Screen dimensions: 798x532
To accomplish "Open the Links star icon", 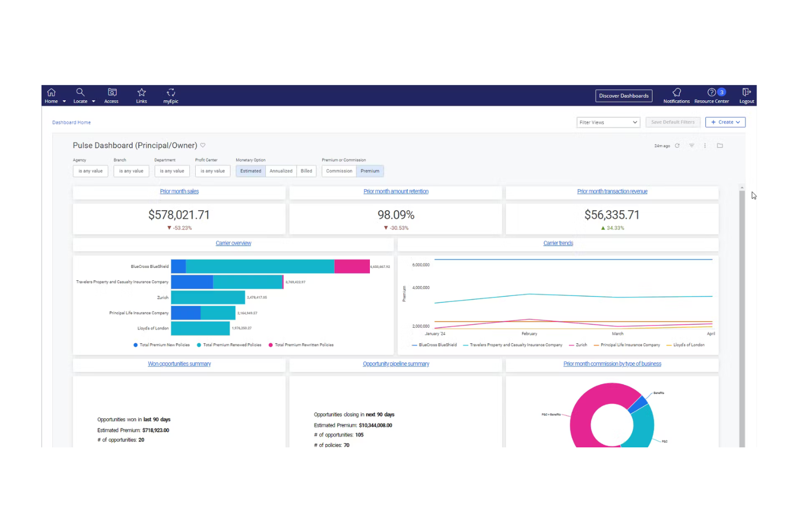I will 142,92.
